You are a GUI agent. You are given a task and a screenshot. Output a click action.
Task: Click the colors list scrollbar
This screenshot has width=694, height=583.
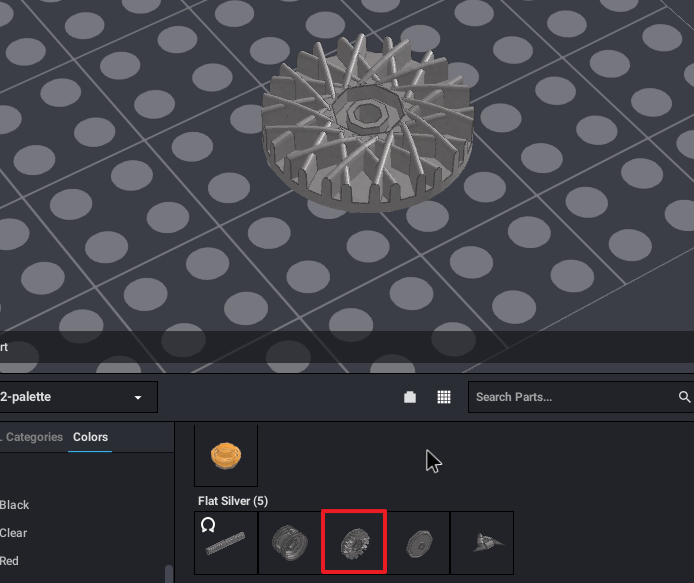pyautogui.click(x=169, y=574)
